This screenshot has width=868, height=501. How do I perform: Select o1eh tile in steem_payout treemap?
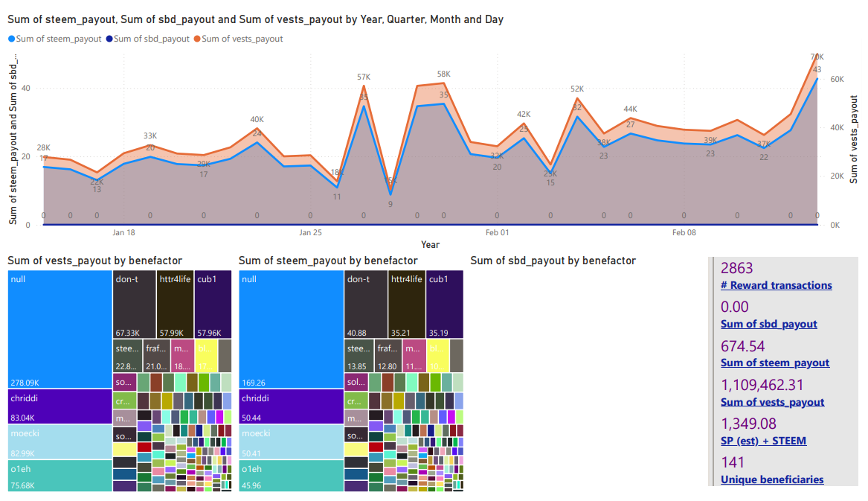tap(291, 476)
